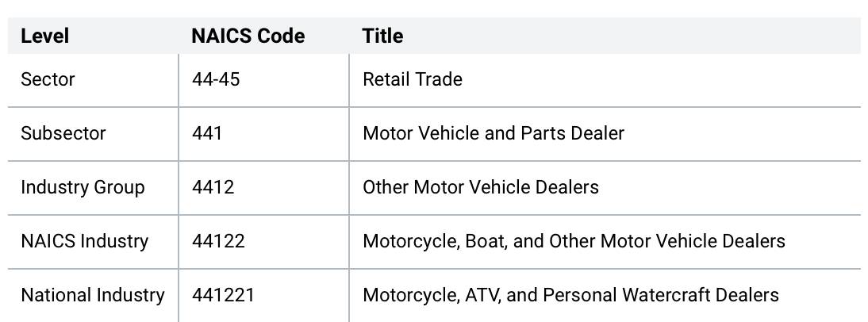Select Motorcycle, Boat, and Other Motor Vehicle Dealers

tap(574, 241)
